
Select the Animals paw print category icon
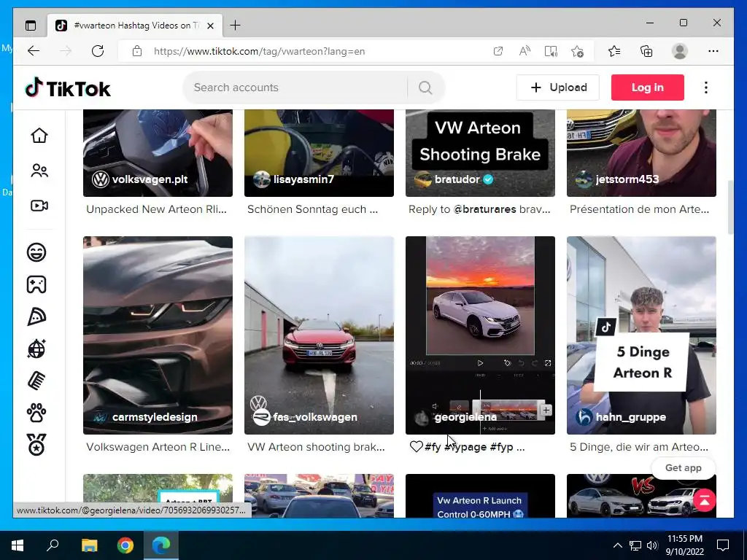[36, 413]
